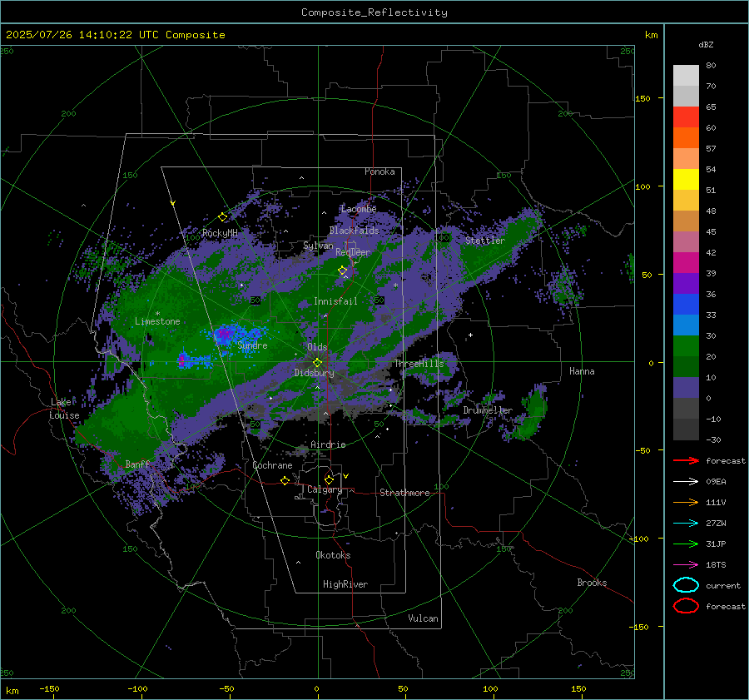Click the yellow diamond marker below RedDeer
Image resolution: width=749 pixels, height=700 pixels.
coord(343,271)
